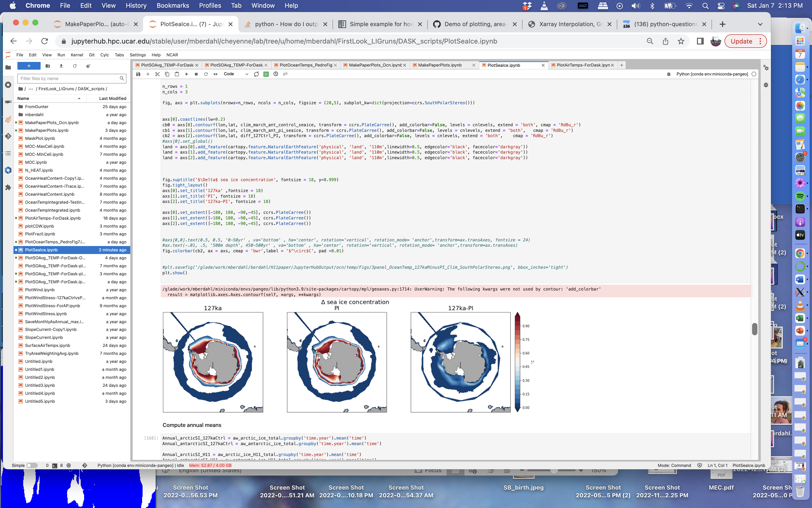Close the PlotSealce.ipynb notebook tab
This screenshot has height=508, width=812.
click(543, 65)
